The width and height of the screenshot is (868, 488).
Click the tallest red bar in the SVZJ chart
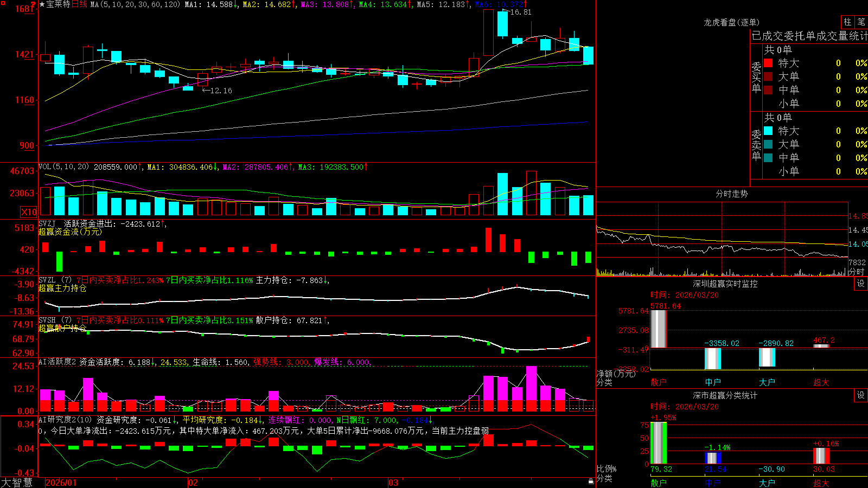488,240
